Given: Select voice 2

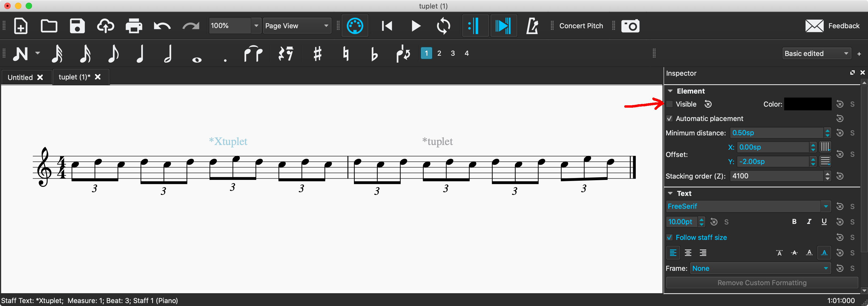Looking at the screenshot, I should pos(439,53).
